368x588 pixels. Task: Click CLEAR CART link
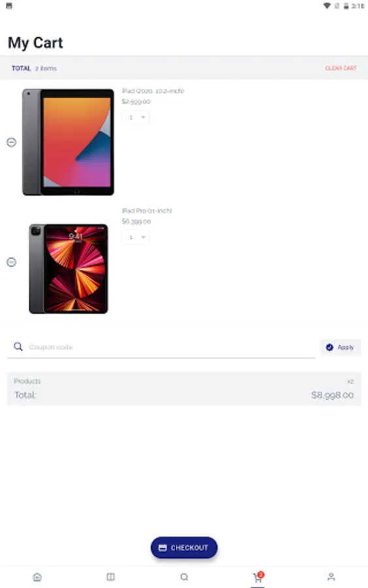coord(341,68)
